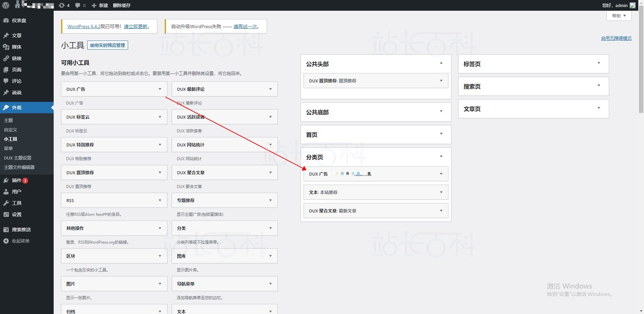Click the user icon beside 用户

(x=6, y=192)
